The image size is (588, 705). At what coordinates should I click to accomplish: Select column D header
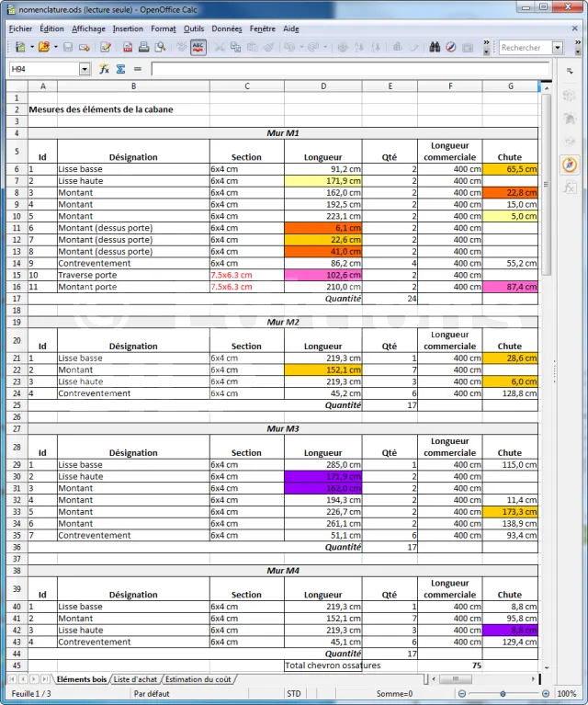pyautogui.click(x=322, y=85)
